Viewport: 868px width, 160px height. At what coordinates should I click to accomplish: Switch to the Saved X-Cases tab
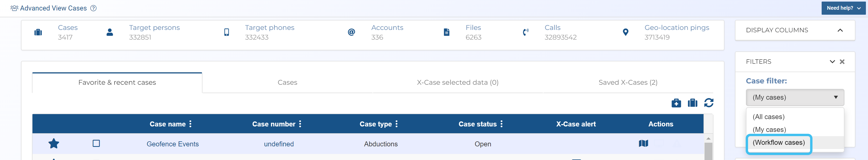click(x=627, y=82)
